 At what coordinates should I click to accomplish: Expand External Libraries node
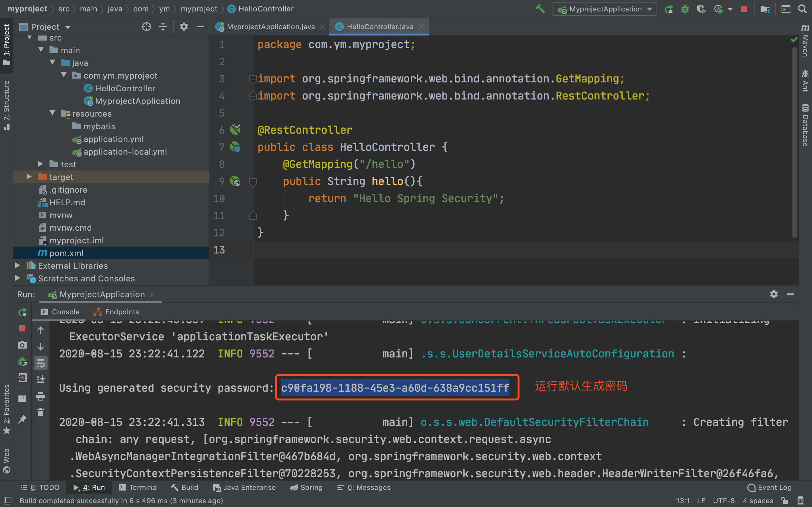click(18, 266)
